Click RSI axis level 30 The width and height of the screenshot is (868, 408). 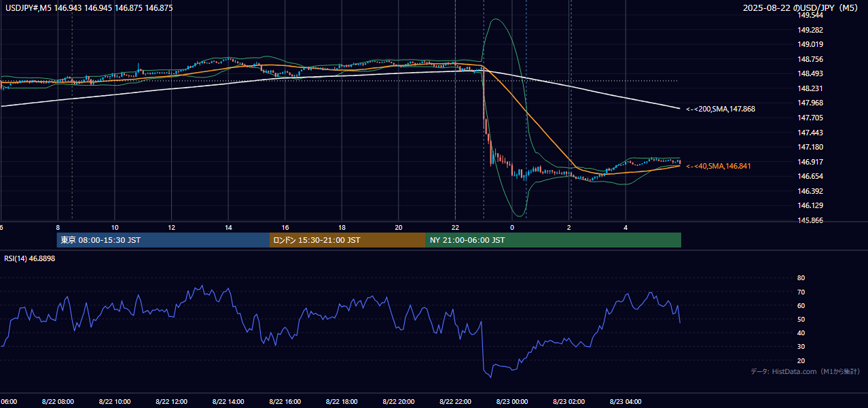[x=801, y=347]
